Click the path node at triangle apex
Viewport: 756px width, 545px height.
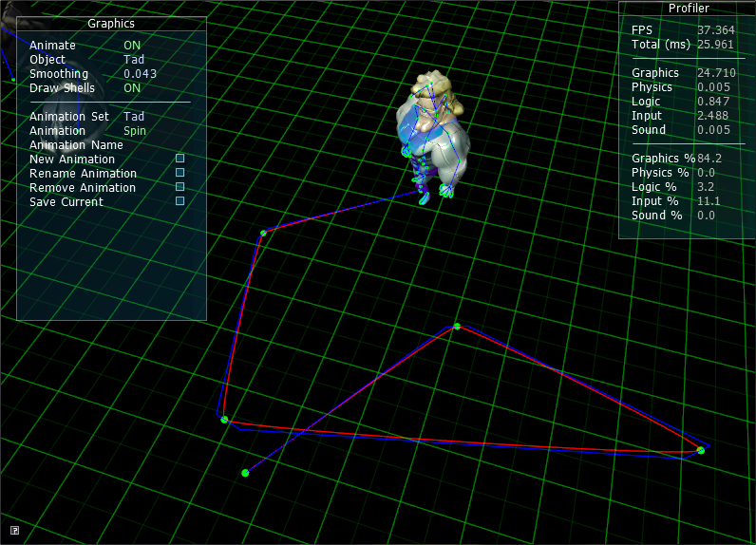(x=457, y=327)
